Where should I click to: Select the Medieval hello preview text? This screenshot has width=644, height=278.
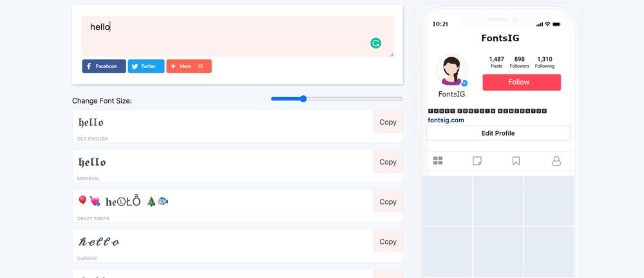pyautogui.click(x=92, y=162)
